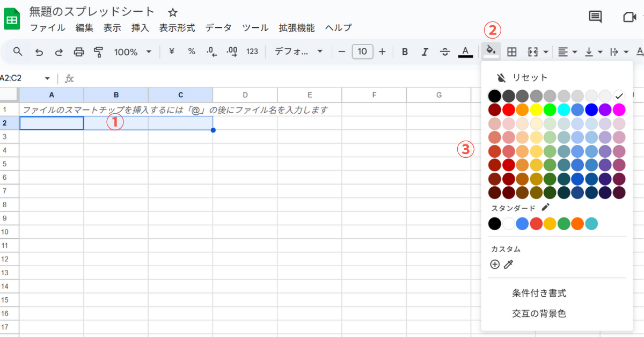Image resolution: width=644 pixels, height=337 pixels.
Task: Pick the bright yellow color swatch
Action: [x=536, y=109]
